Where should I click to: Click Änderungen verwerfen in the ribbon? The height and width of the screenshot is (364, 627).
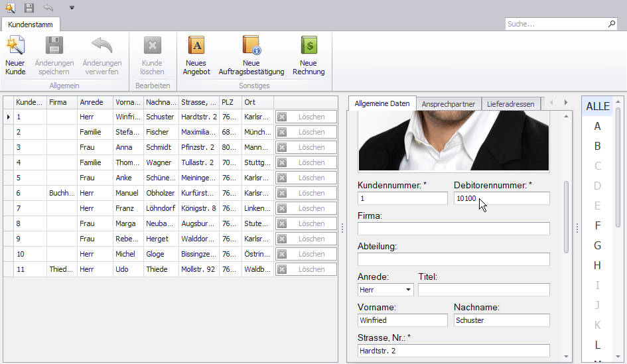(x=102, y=56)
